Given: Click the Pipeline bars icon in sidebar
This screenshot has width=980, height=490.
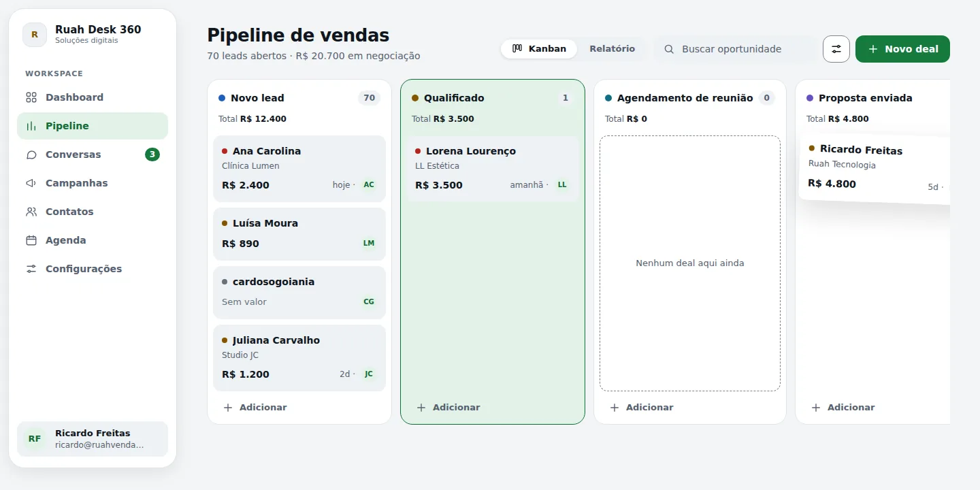Looking at the screenshot, I should coord(31,126).
